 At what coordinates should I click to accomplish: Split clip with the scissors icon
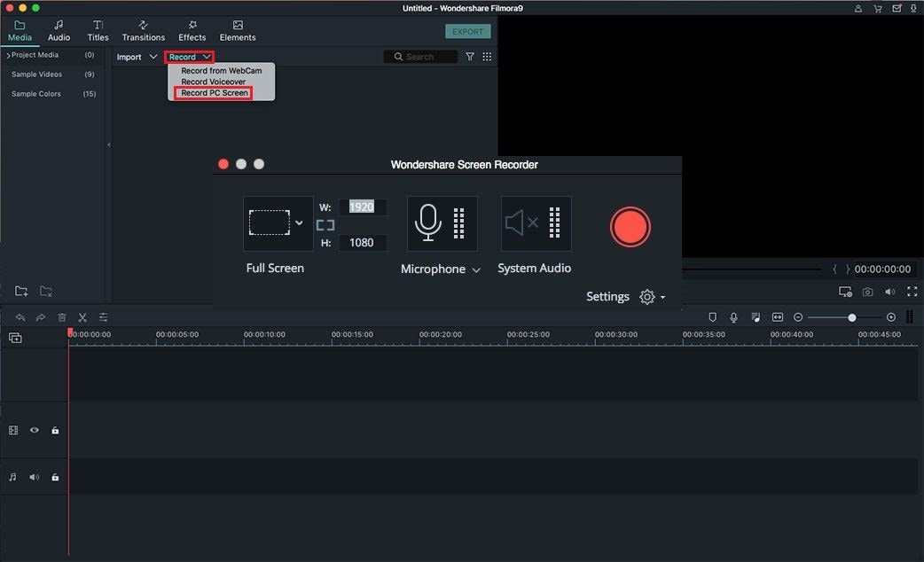(x=82, y=317)
